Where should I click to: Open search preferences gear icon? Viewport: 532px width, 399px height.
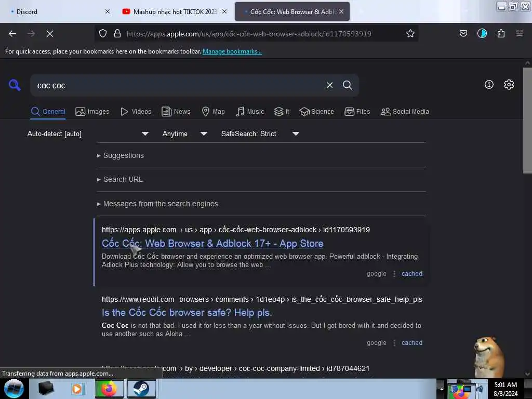click(509, 85)
